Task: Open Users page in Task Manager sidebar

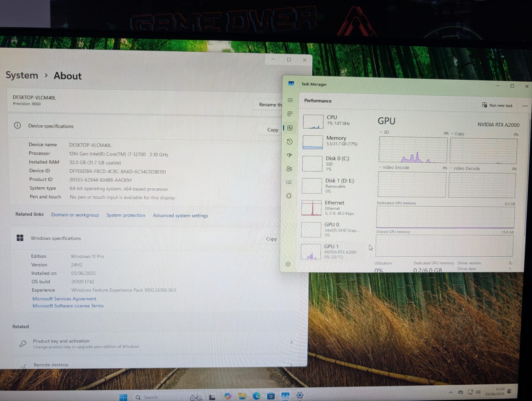Action: 289,169
